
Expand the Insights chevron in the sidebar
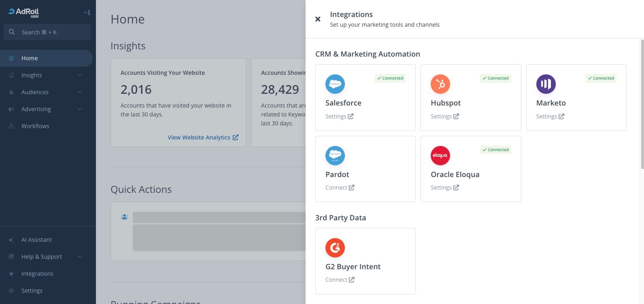[79, 75]
